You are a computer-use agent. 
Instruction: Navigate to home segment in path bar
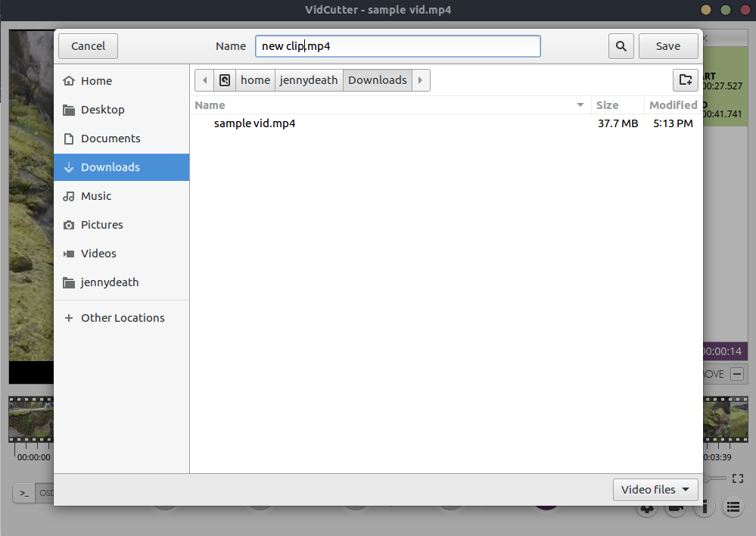pos(255,80)
